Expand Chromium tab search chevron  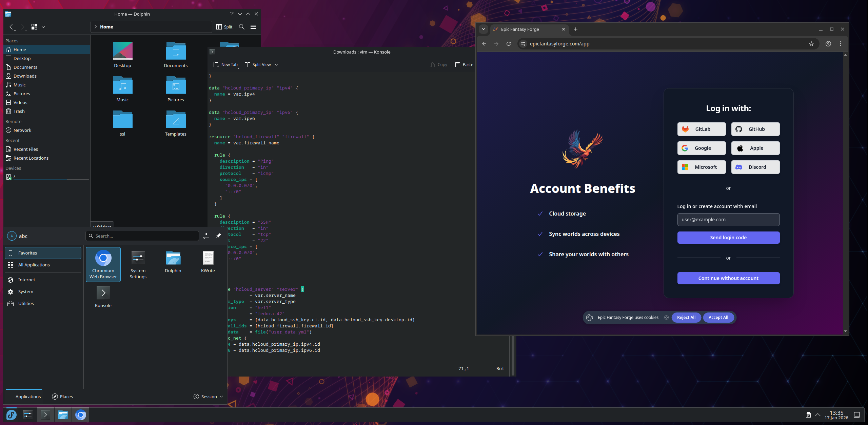click(484, 29)
